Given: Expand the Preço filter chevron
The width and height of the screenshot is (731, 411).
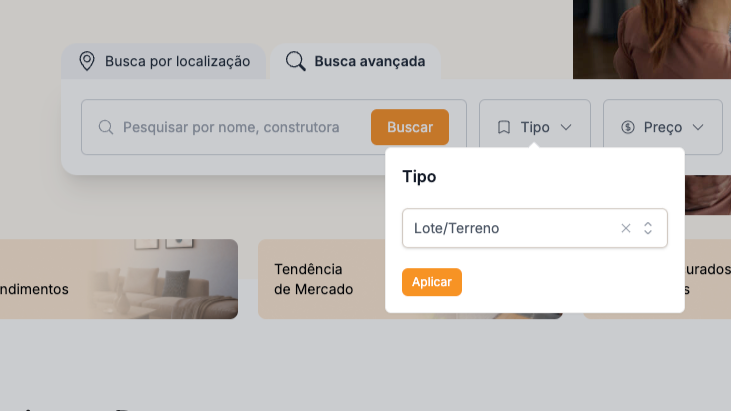Looking at the screenshot, I should pos(698,127).
